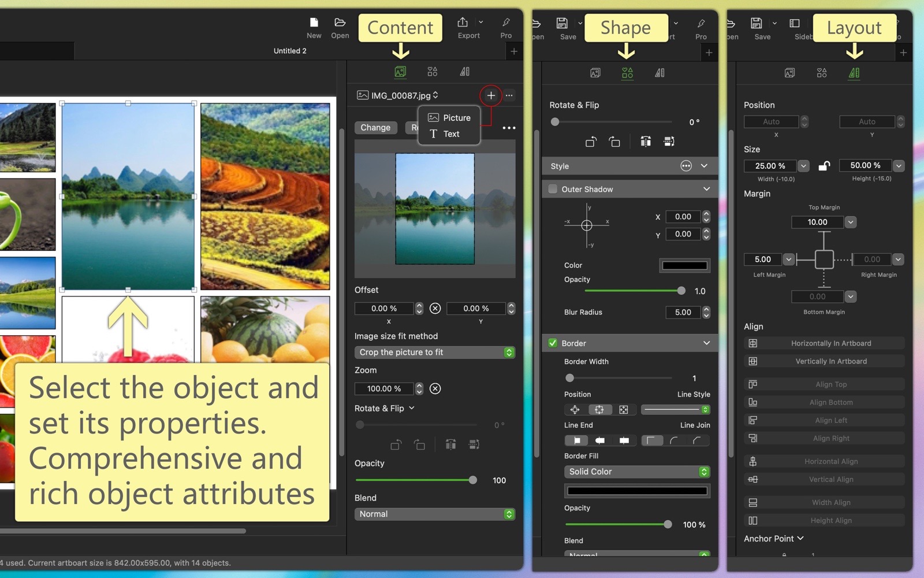The image size is (924, 578).
Task: Select the center border position toggle
Action: click(599, 410)
